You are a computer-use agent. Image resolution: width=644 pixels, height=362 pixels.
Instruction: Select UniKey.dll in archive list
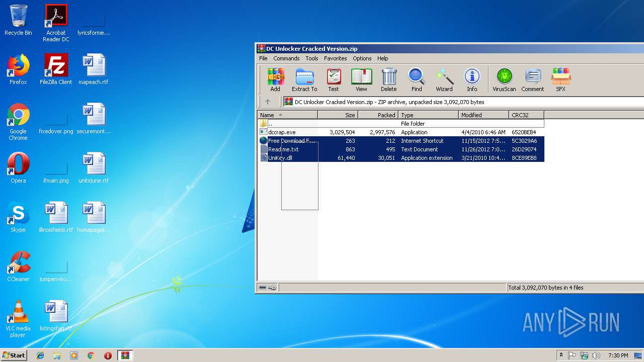tap(401, 158)
